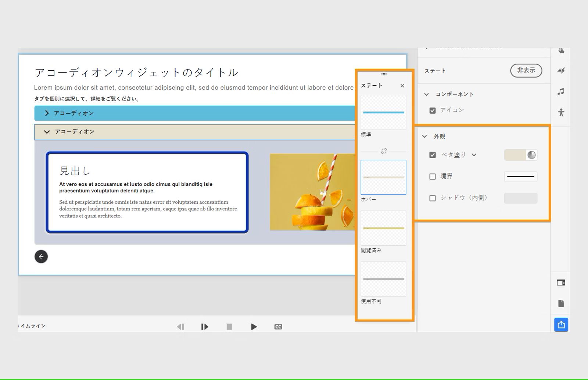Collapse the コンポーネント section
The image size is (588, 380).
[426, 94]
